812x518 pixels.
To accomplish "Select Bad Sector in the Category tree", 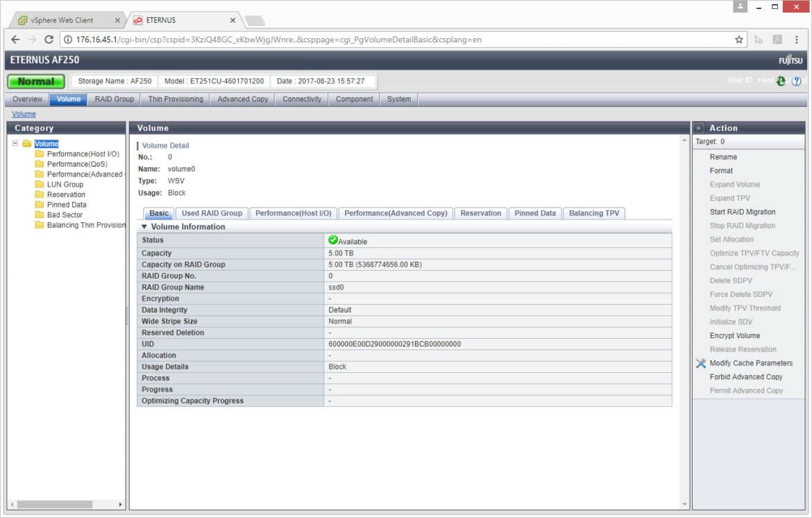I will pyautogui.click(x=65, y=215).
